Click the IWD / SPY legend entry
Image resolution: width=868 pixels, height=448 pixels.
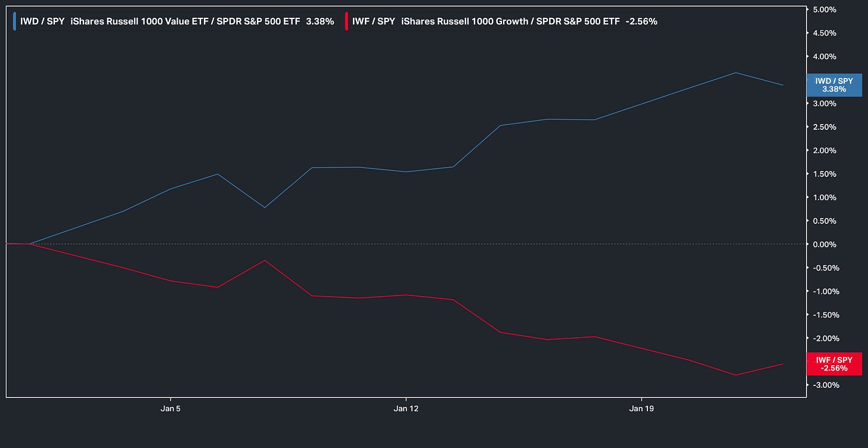pyautogui.click(x=175, y=21)
